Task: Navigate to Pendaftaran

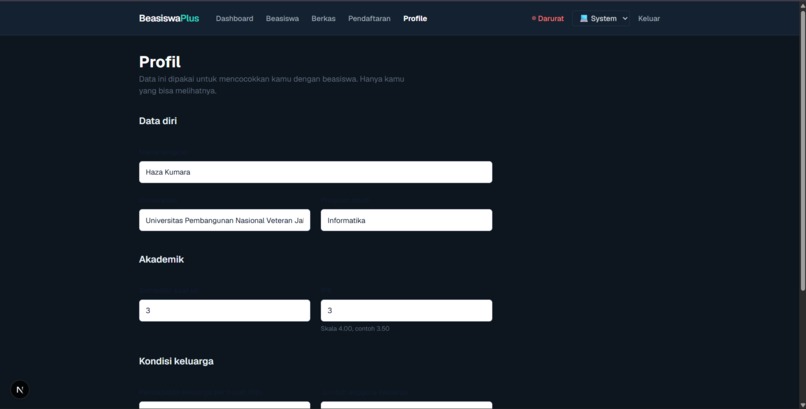Action: 369,18
